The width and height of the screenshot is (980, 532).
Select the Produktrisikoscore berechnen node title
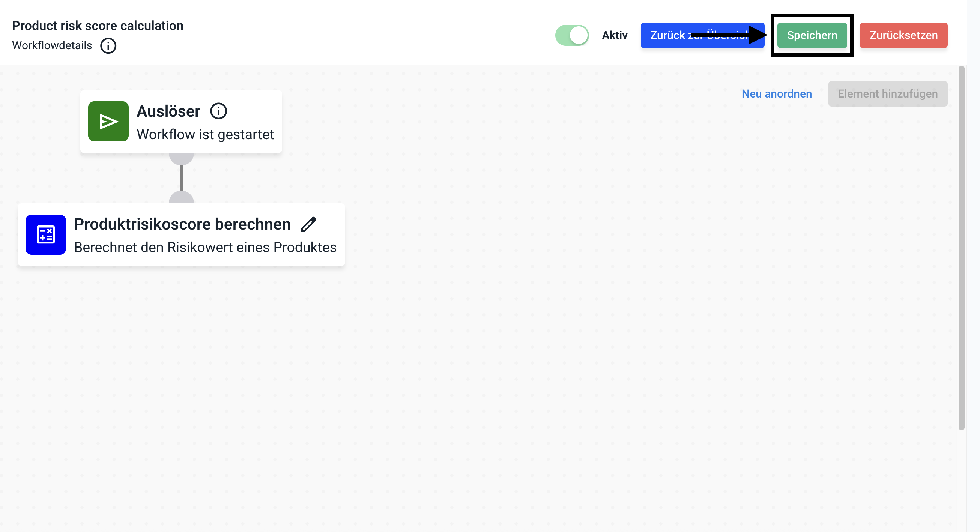(182, 224)
